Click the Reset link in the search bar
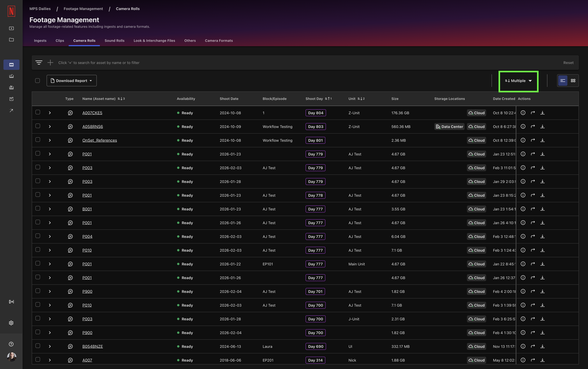This screenshot has width=588, height=369. tap(568, 62)
